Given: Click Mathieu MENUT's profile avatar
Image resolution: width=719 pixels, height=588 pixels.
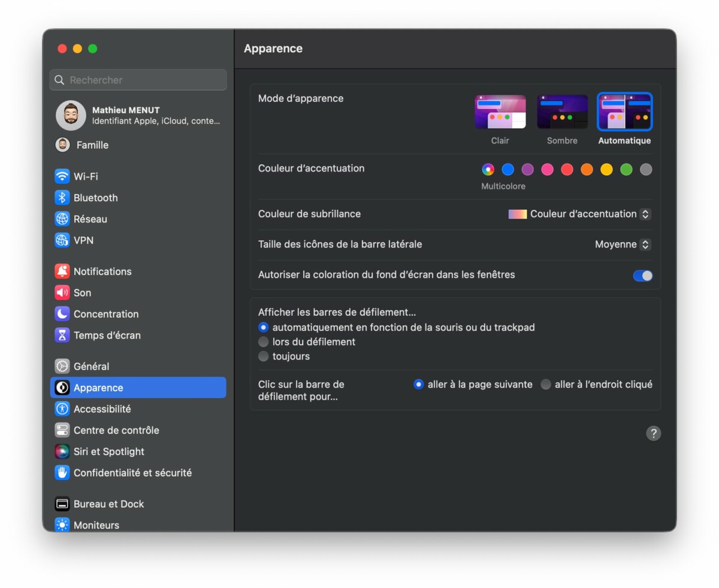Looking at the screenshot, I should tap(71, 115).
